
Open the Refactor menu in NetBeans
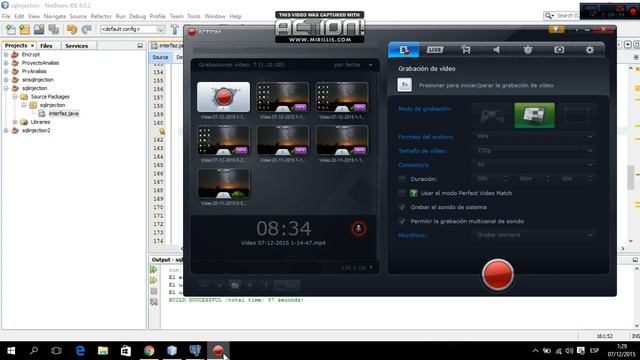tap(101, 16)
